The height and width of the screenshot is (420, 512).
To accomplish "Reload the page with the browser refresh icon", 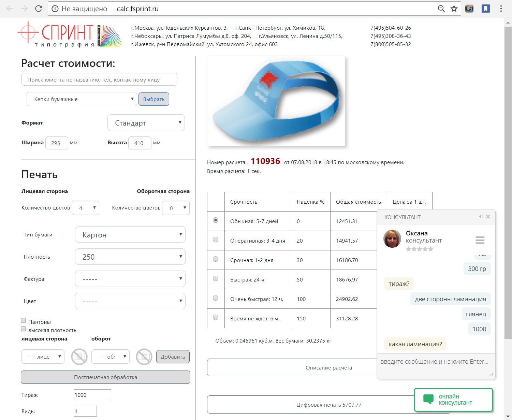I will coord(39,9).
